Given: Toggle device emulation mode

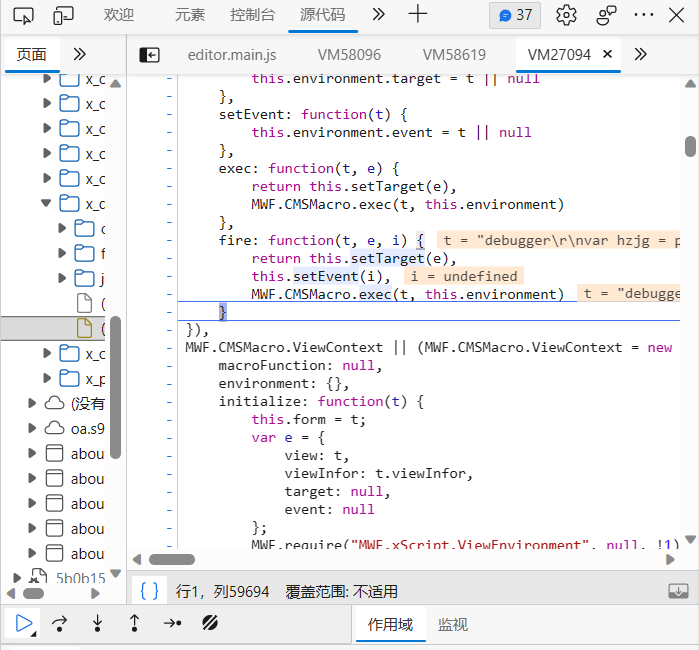Looking at the screenshot, I should click(63, 15).
